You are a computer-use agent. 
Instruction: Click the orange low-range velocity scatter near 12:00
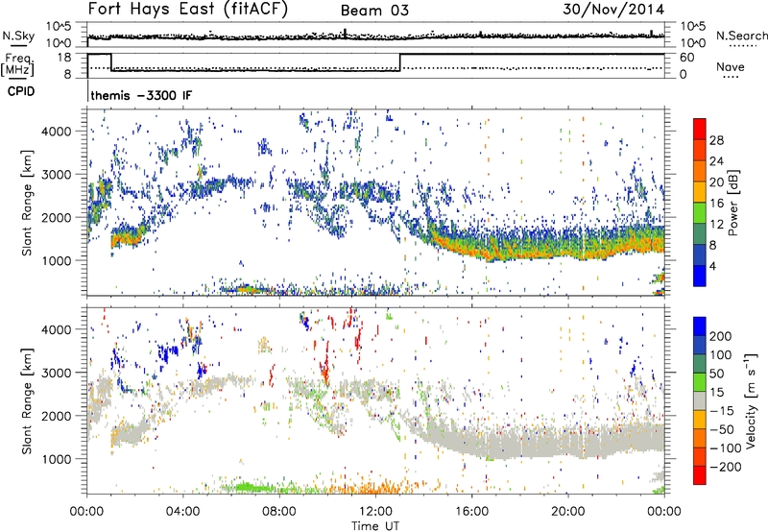(x=377, y=488)
